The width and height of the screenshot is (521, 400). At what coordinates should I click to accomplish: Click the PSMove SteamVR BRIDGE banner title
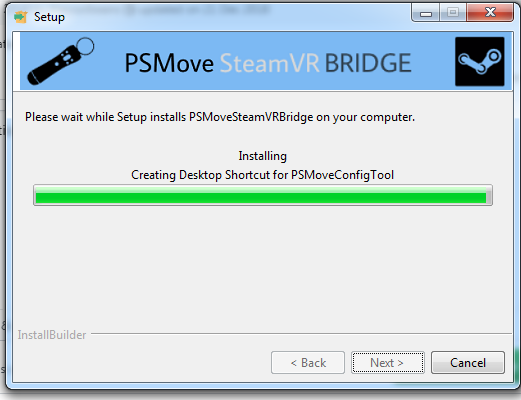[268, 63]
